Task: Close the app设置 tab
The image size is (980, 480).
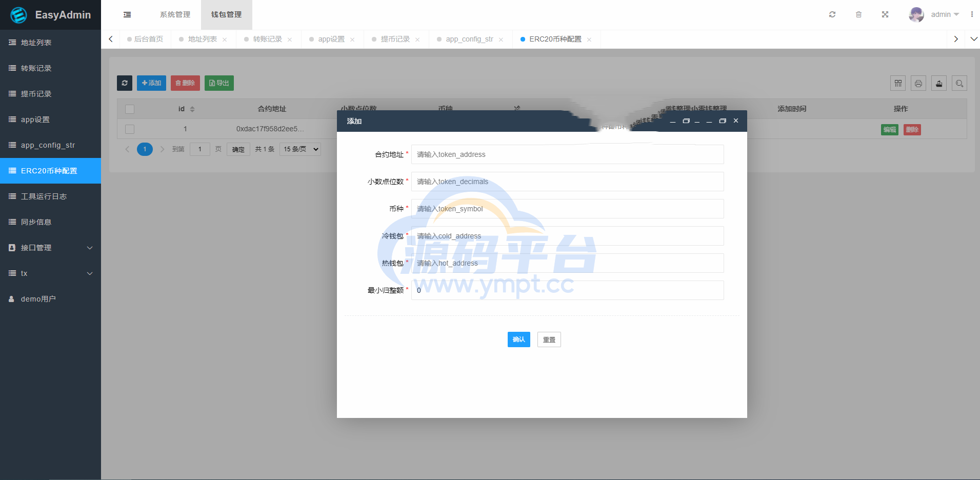Action: 352,39
